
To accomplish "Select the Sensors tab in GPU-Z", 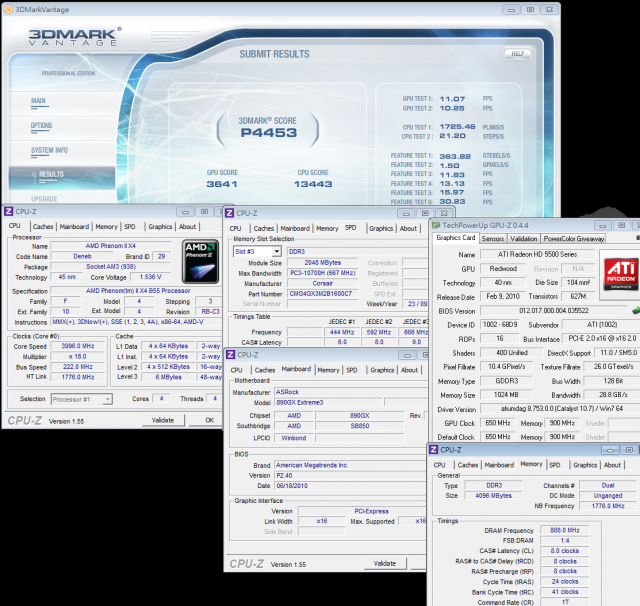I will pos(493,239).
